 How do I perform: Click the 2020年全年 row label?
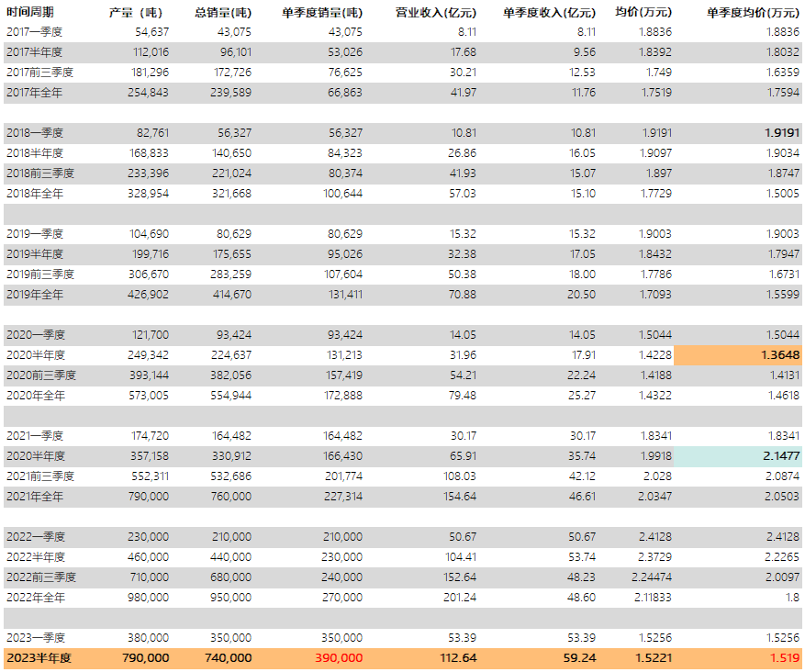(x=36, y=396)
